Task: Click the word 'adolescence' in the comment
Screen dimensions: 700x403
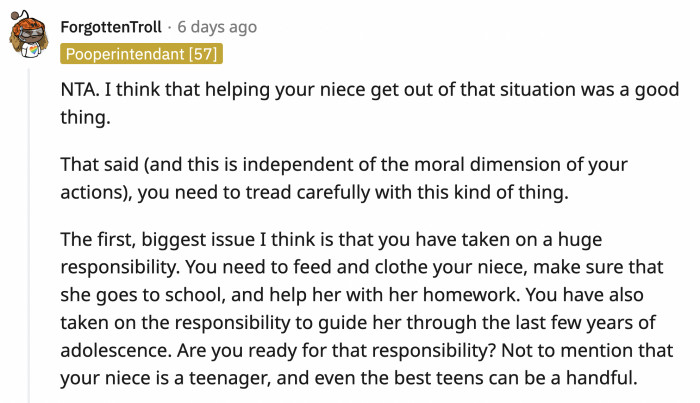Action: 116,350
